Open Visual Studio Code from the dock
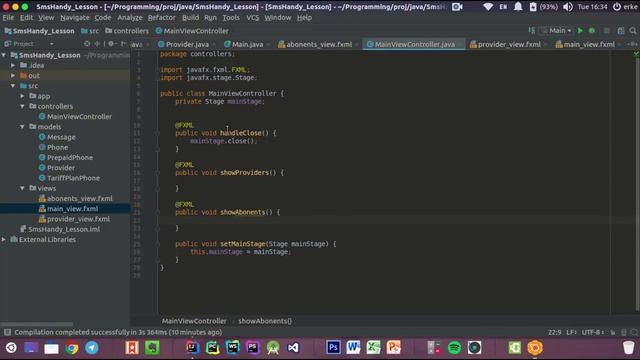The image size is (640, 360). (x=293, y=348)
